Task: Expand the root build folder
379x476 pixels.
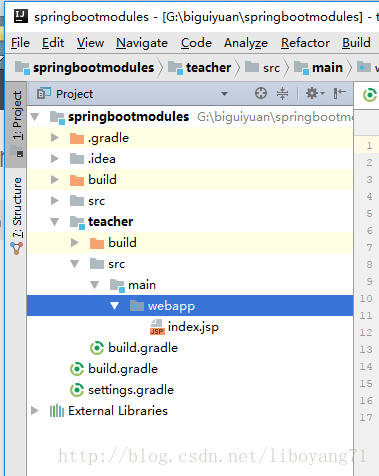Action: [55, 180]
